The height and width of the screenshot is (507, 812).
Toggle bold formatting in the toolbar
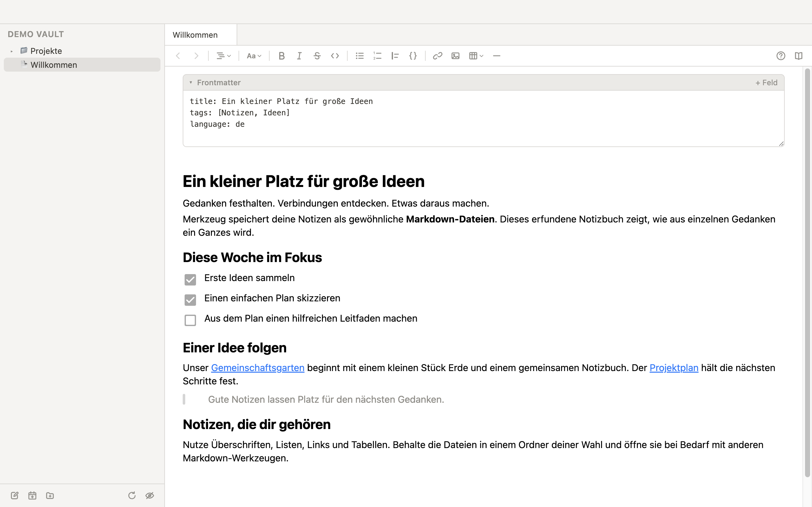pos(282,56)
